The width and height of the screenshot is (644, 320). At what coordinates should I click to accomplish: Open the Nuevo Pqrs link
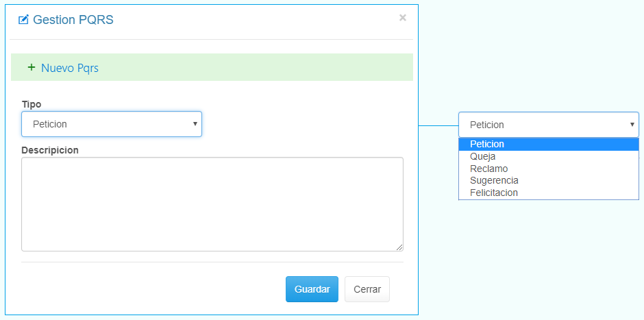pyautogui.click(x=70, y=68)
